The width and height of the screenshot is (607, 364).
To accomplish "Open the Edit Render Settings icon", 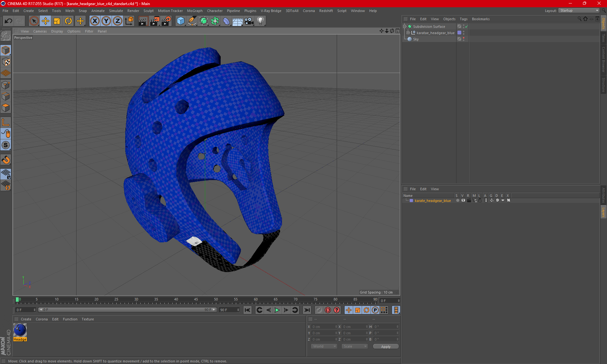I will pos(166,21).
